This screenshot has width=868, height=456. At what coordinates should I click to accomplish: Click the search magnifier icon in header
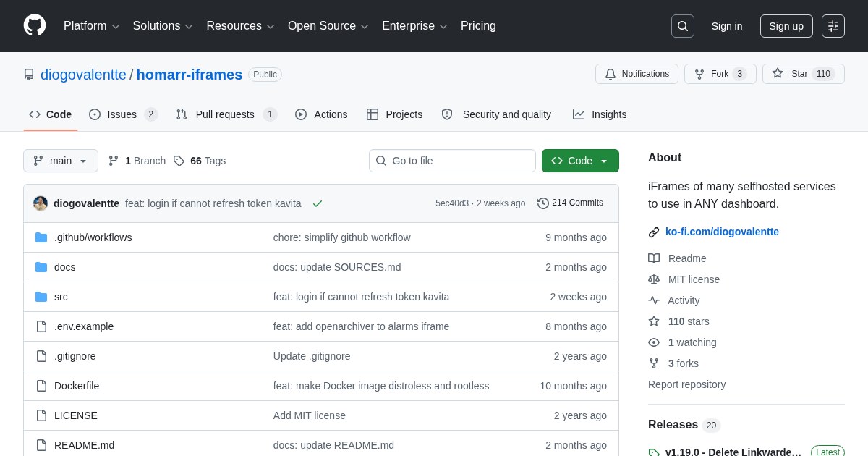683,26
